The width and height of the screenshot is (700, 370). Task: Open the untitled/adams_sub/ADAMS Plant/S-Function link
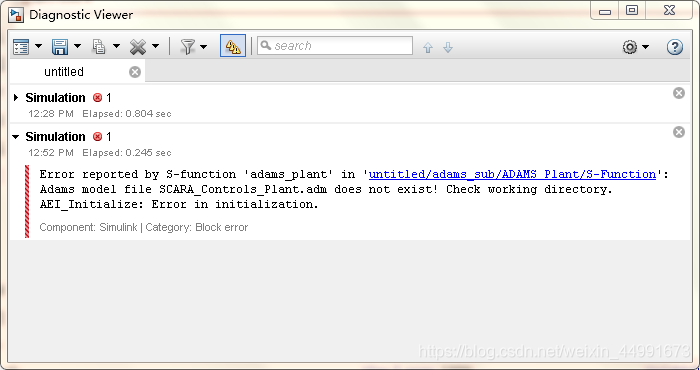coord(512,174)
